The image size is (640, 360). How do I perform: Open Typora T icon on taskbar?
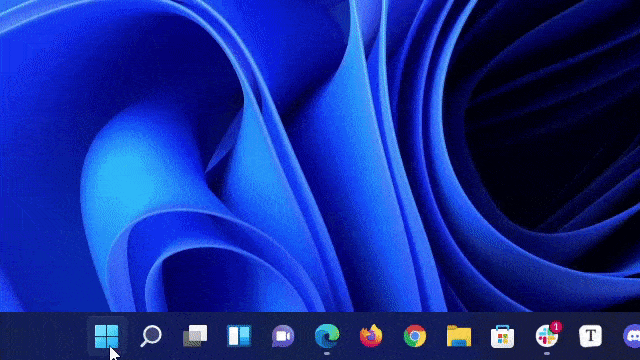(x=590, y=336)
